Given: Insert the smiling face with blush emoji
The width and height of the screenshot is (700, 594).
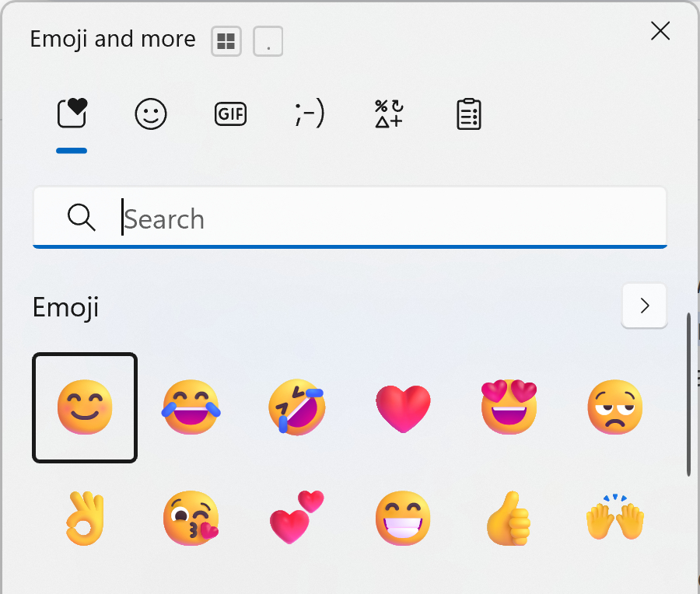Looking at the screenshot, I should tap(85, 407).
